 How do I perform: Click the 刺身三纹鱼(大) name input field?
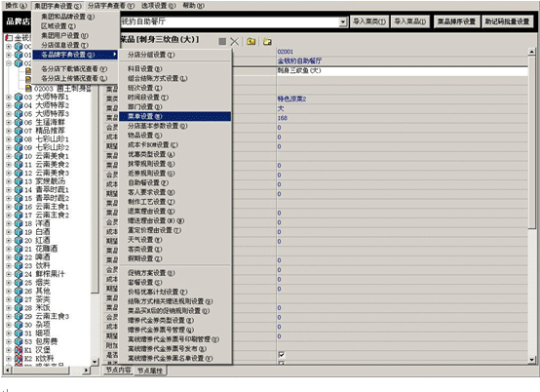[x=402, y=71]
